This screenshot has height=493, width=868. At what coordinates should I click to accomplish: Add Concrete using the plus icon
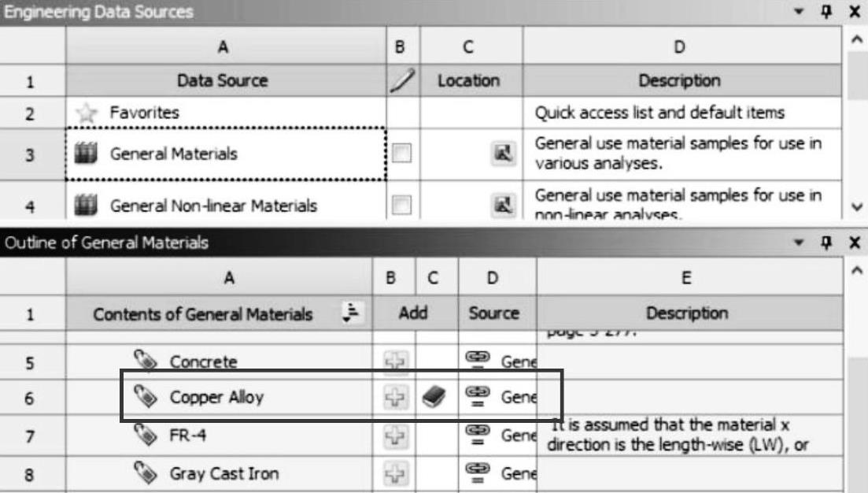[x=393, y=362]
